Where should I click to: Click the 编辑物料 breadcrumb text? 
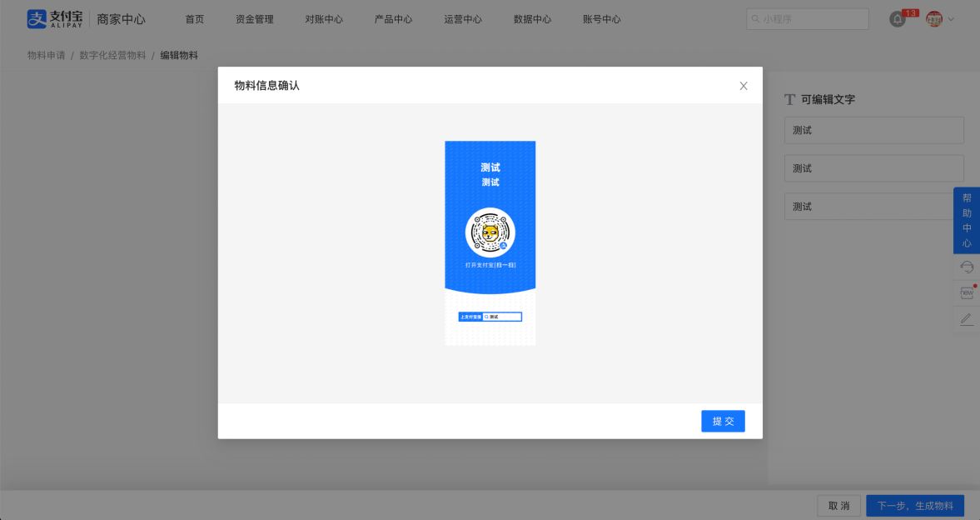[179, 55]
